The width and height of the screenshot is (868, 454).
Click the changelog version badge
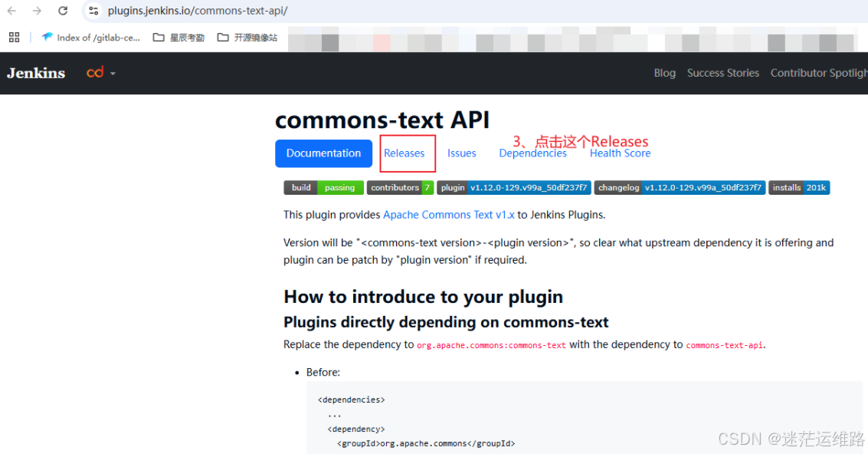[x=680, y=187]
